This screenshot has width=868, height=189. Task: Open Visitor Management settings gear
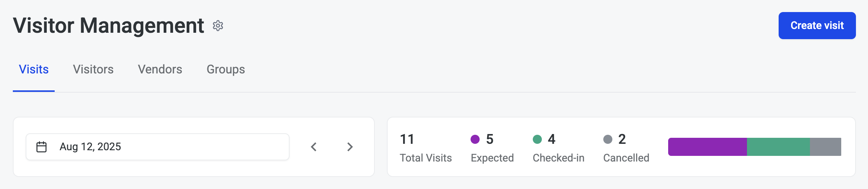pos(218,26)
